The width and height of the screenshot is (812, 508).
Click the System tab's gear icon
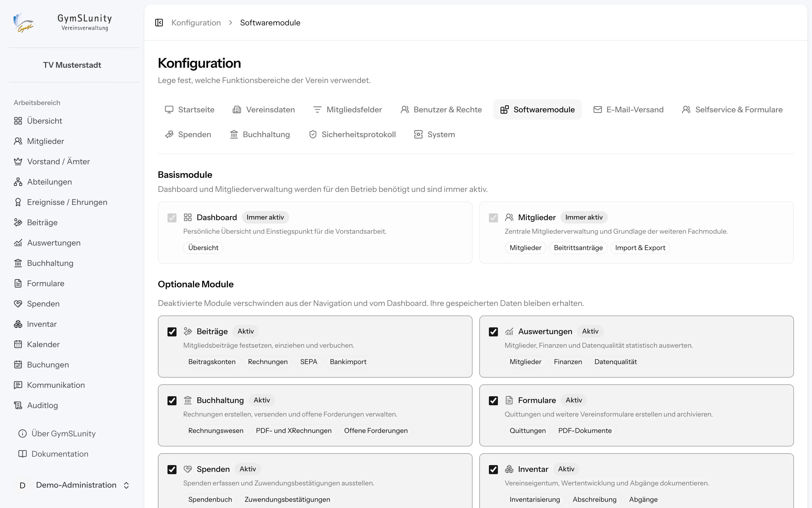click(x=418, y=134)
